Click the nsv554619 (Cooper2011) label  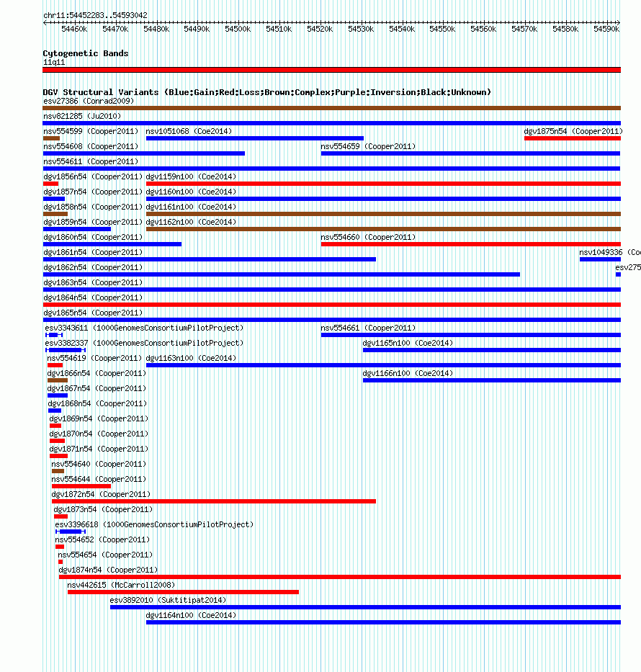[x=94, y=358]
